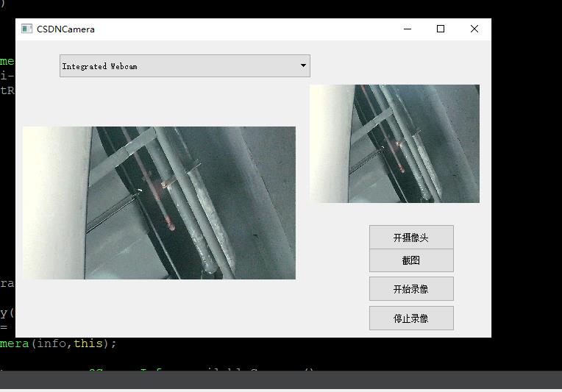Click the 截图 screenshot button
This screenshot has height=392, width=562.
[x=411, y=260]
